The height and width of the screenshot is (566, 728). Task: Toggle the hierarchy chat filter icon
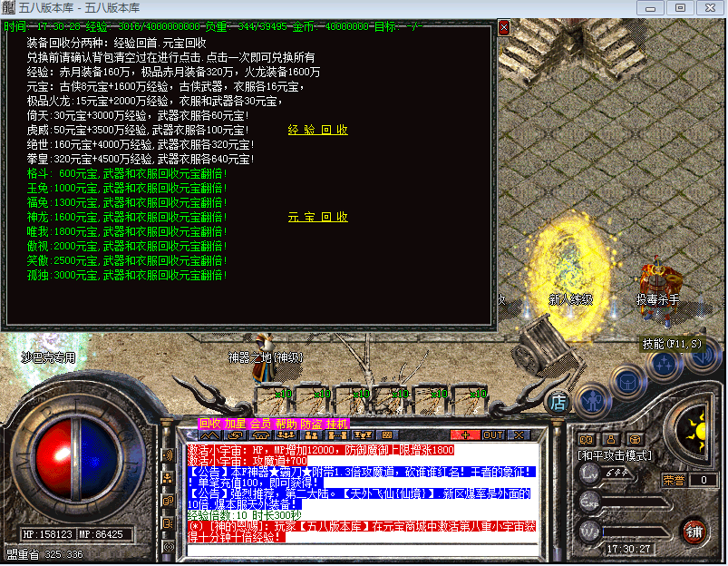click(168, 478)
